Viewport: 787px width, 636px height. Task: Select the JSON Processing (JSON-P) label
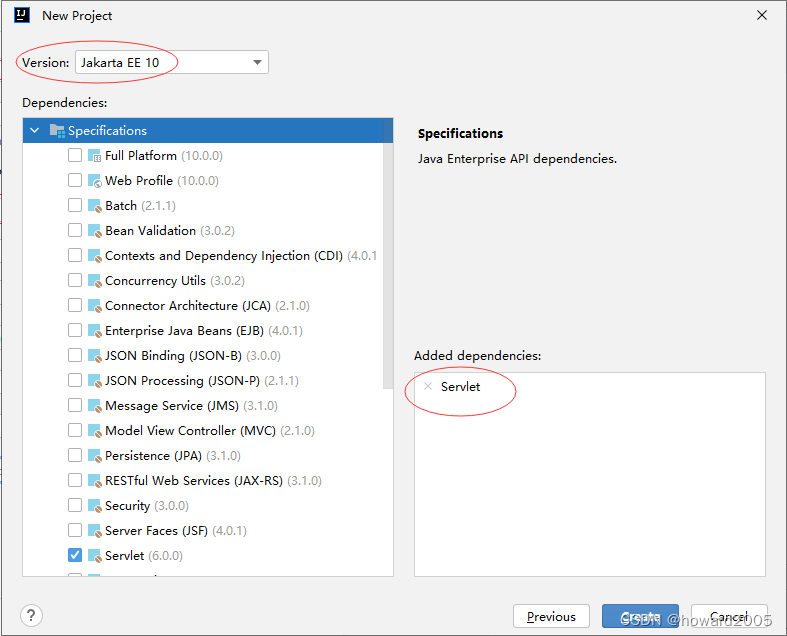click(x=202, y=381)
